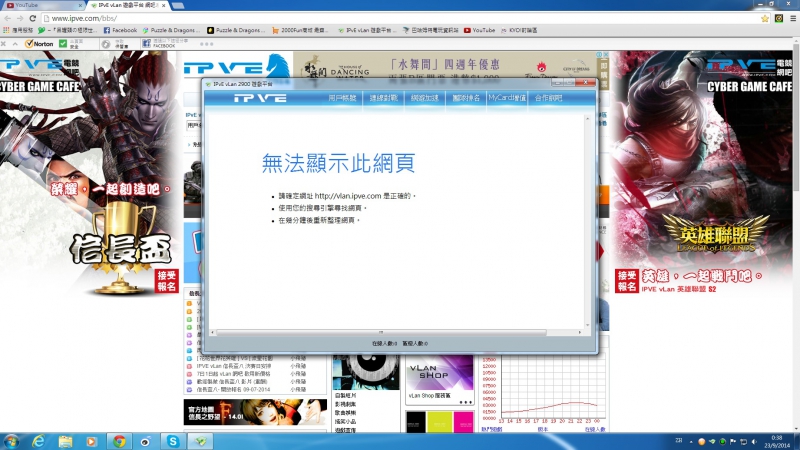Click the scroll right arrow in the IPvE window
Image resolution: width=800 pixels, height=450 pixels.
click(579, 333)
